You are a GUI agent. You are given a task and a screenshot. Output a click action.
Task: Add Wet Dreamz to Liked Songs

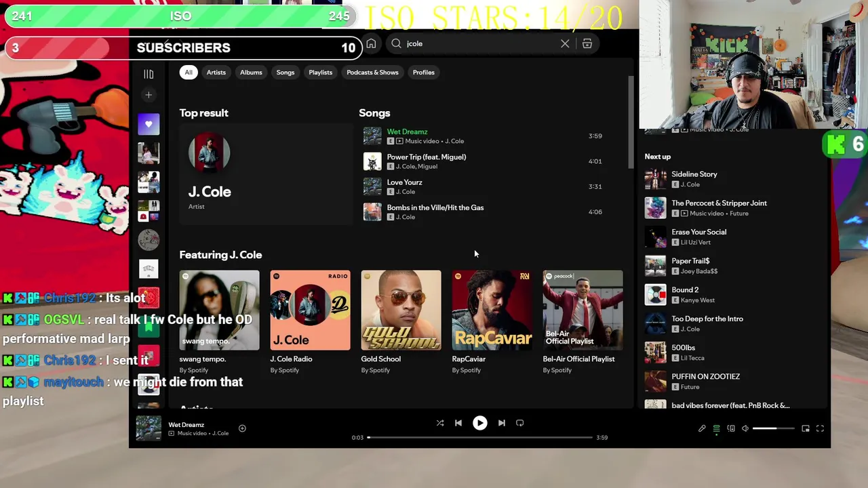point(242,428)
